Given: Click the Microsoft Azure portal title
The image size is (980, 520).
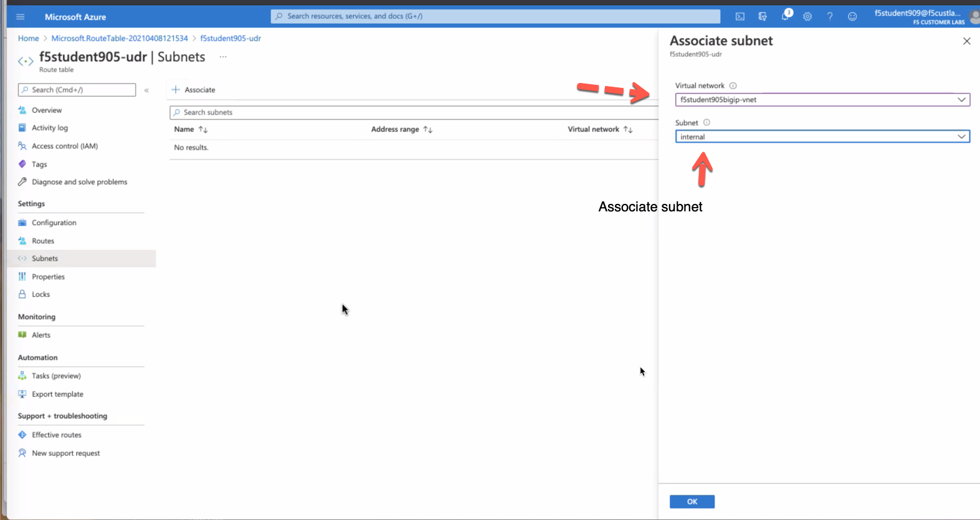Looking at the screenshot, I should [75, 17].
